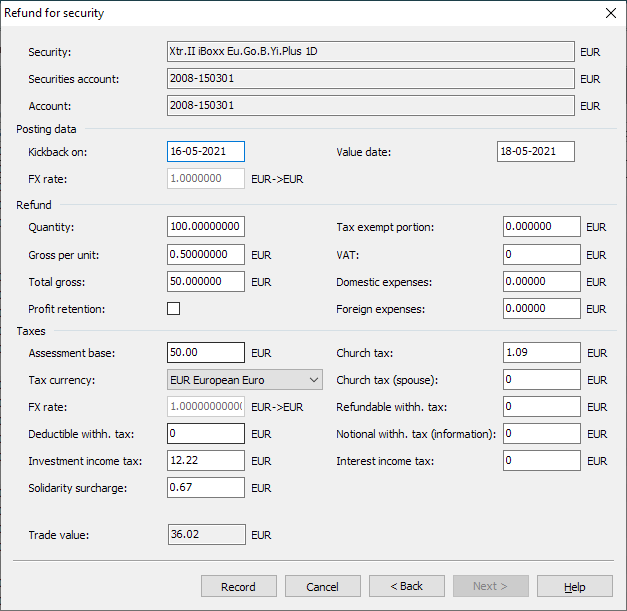
Task: Click the Record button
Action: tap(238, 587)
